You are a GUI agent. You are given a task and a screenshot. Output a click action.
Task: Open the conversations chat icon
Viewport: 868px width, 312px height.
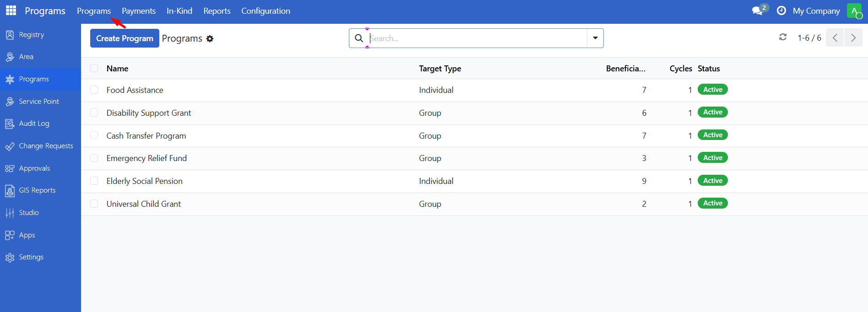point(758,11)
